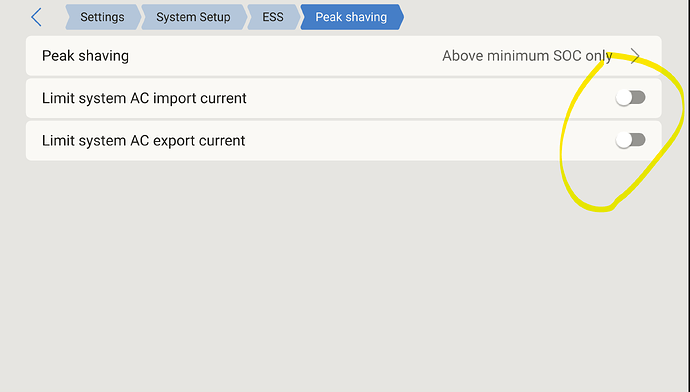Return to the System Setup breadcrumb
This screenshot has height=392, width=690.
(194, 17)
